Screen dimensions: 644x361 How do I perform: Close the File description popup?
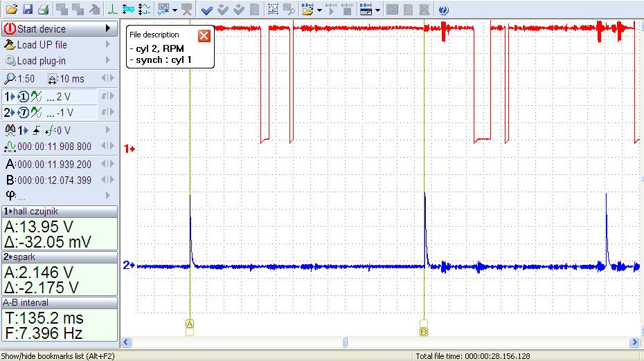click(x=204, y=36)
